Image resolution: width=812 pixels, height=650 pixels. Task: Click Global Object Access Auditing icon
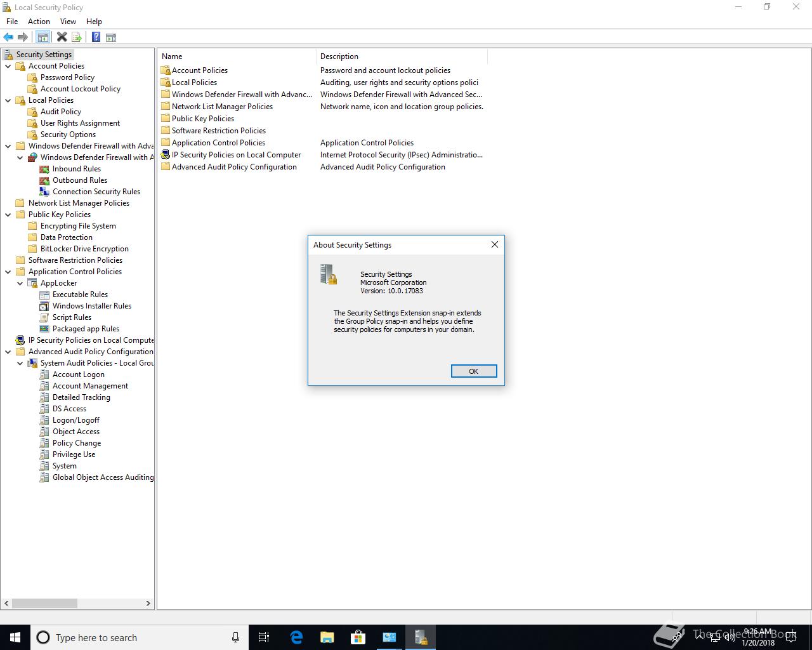pyautogui.click(x=44, y=477)
